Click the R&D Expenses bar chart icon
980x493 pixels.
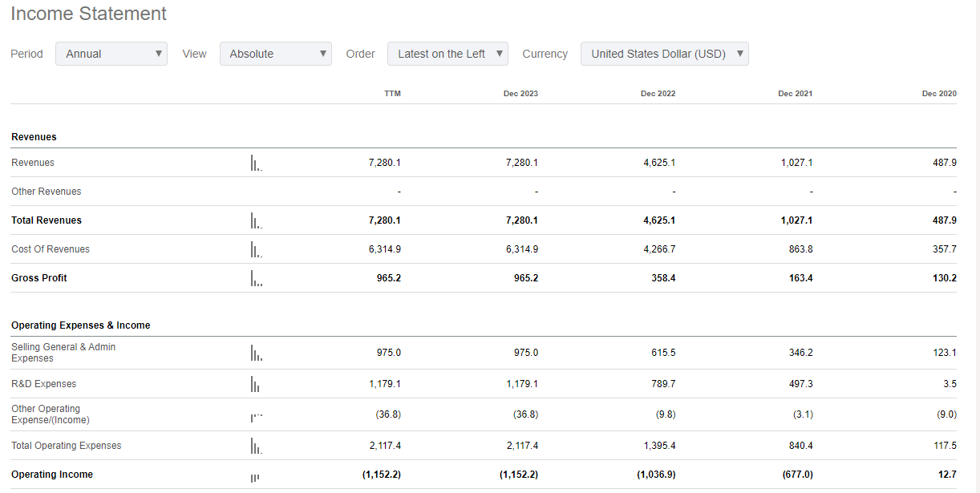tap(255, 384)
